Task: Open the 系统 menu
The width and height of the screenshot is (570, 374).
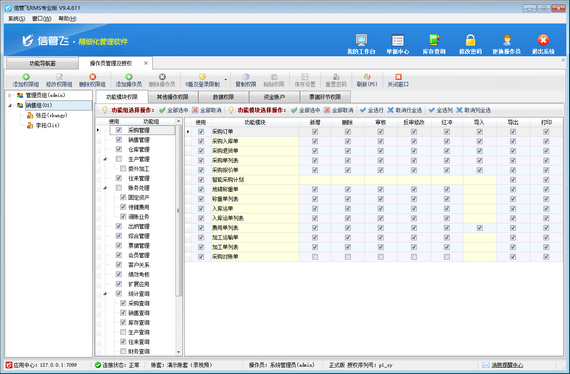Action: click(16, 19)
